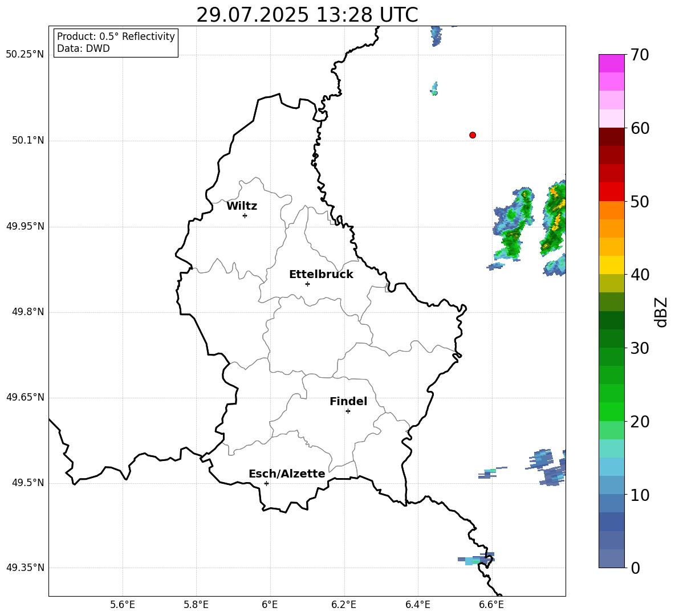Click the 70 value on colorbar
This screenshot has height=616, width=675.
coord(640,55)
